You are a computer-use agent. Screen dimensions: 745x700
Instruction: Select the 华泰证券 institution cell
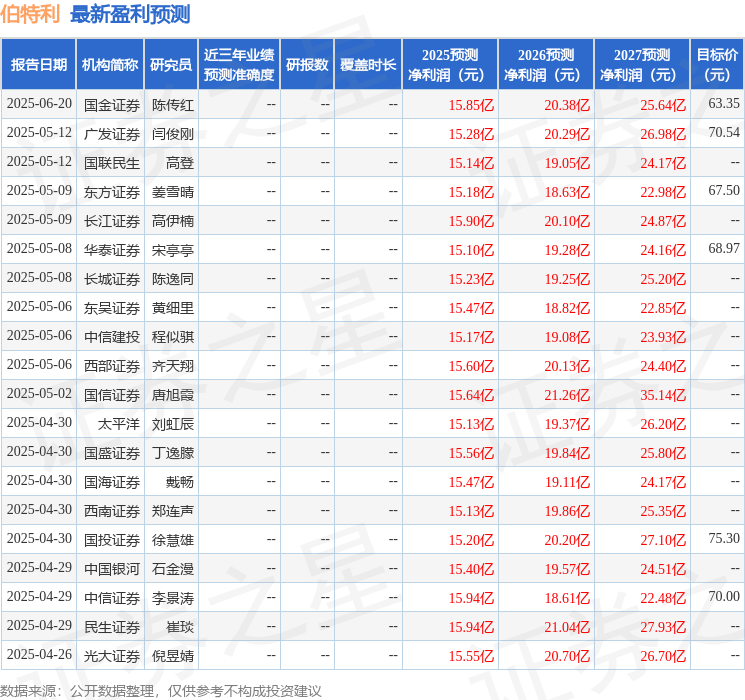coord(112,250)
